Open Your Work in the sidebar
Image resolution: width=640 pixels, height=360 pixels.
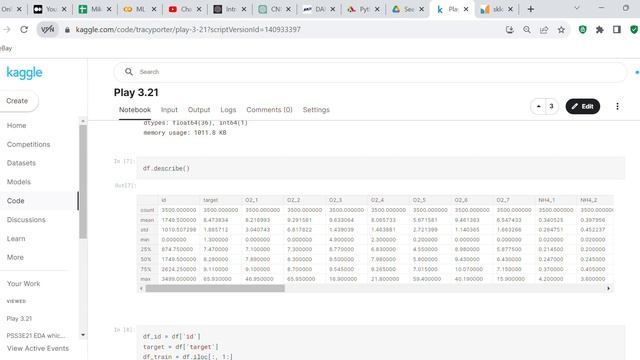(24, 283)
